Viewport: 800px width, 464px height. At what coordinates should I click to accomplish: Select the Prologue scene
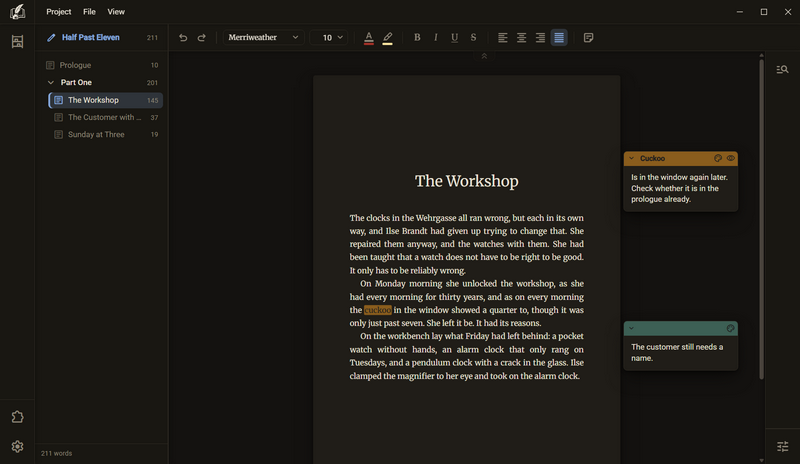click(x=102, y=65)
